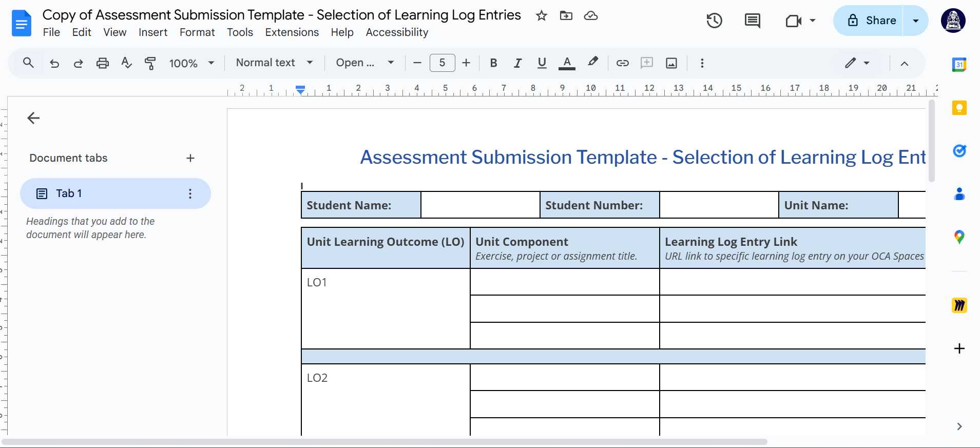Open search the menus tool
Screen dimensions: 980x448
click(29, 63)
